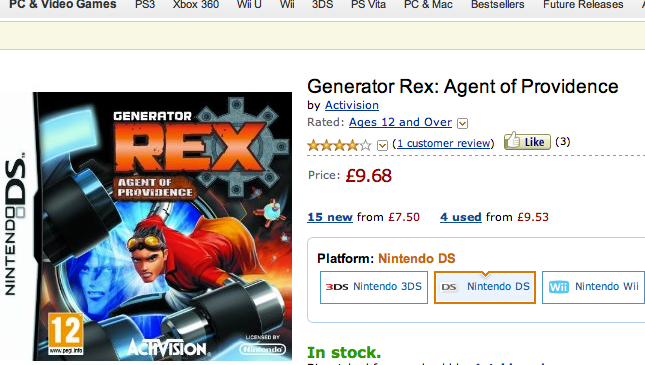Open the Xbox 360 category tab
The height and width of the screenshot is (365, 645).
pos(196,5)
